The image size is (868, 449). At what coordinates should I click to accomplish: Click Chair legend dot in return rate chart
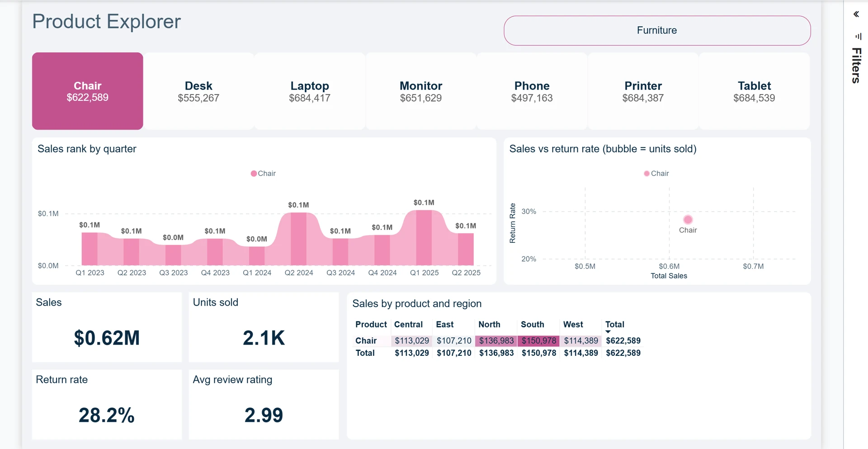646,174
